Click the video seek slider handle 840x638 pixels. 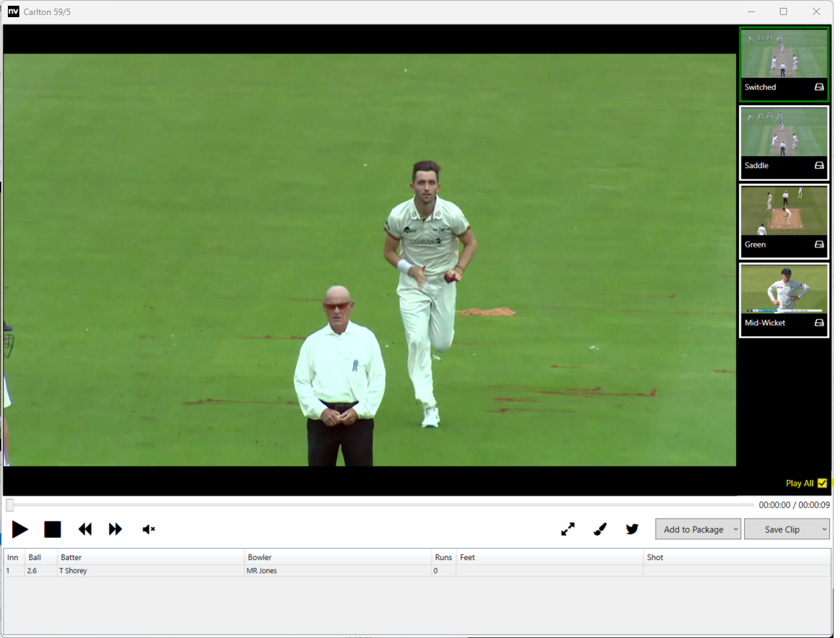coord(10,505)
